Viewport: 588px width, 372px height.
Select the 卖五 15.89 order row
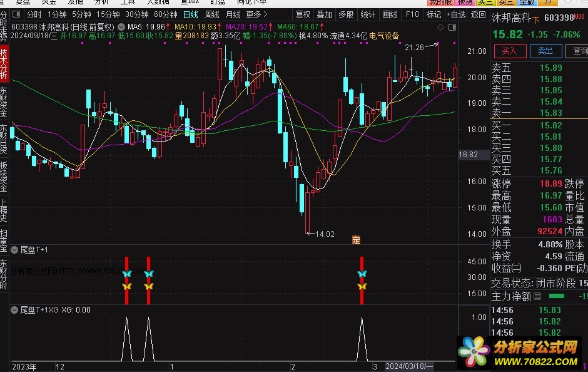click(539, 68)
